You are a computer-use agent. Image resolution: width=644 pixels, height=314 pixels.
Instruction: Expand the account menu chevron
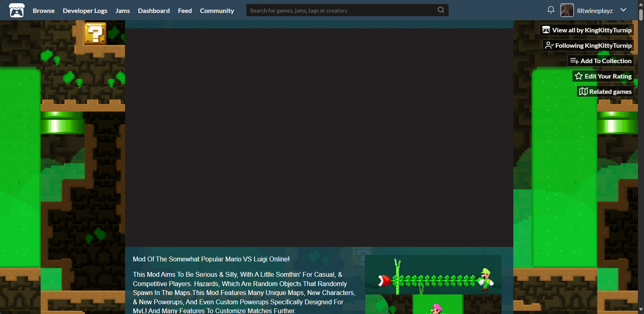[623, 10]
